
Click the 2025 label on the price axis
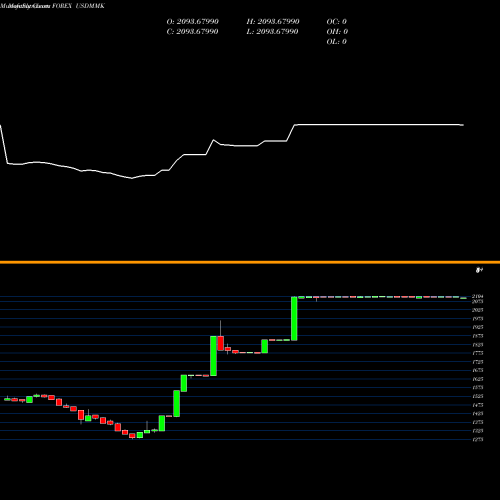(478, 310)
